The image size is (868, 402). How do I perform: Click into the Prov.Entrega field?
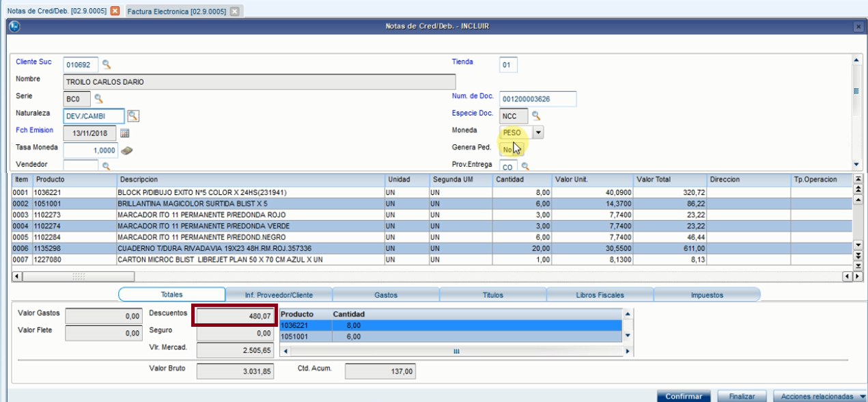[509, 166]
